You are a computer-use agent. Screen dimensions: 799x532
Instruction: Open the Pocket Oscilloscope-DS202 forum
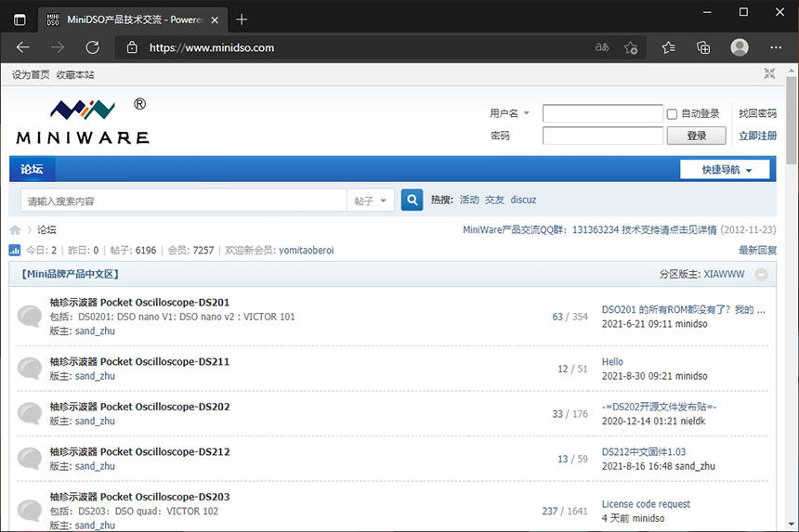point(139,407)
